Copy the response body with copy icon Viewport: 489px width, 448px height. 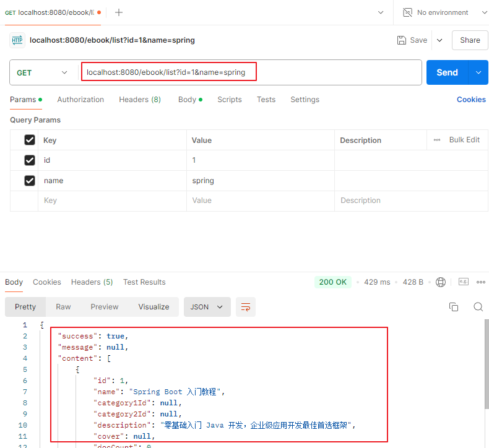point(454,307)
